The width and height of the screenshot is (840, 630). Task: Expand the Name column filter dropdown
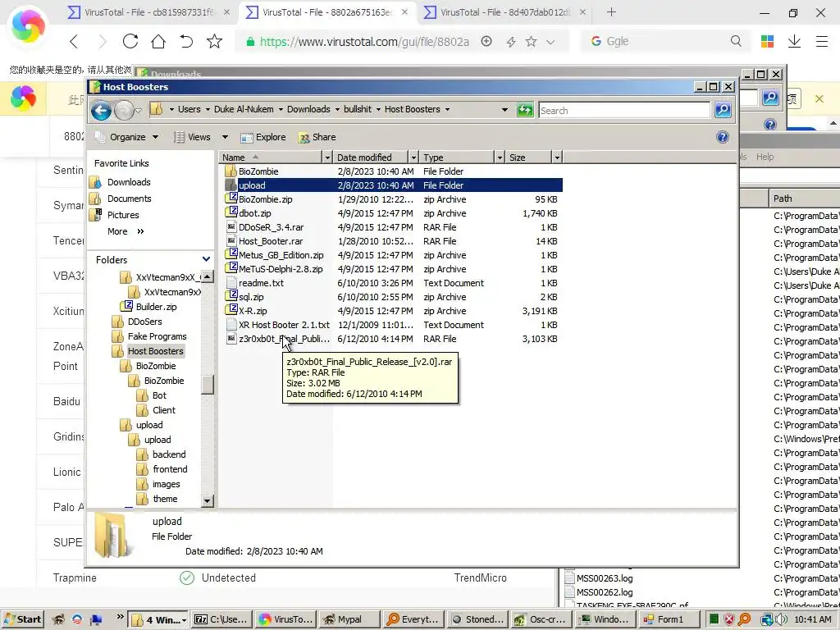[327, 157]
